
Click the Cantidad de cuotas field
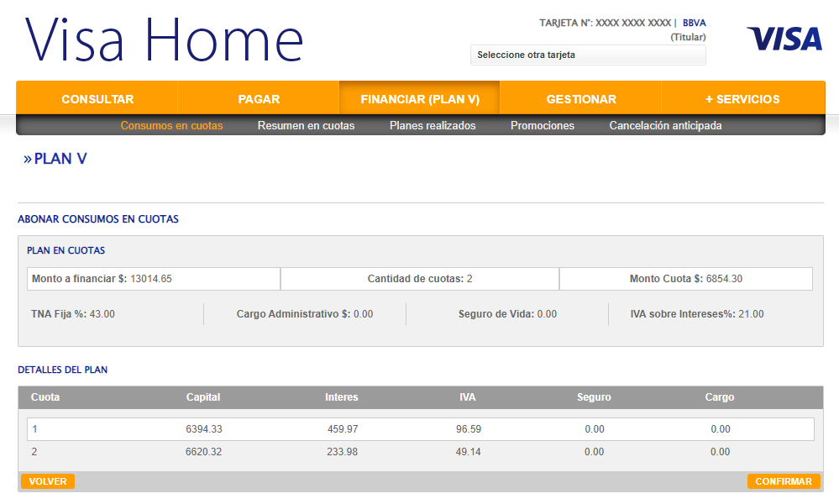click(x=420, y=279)
